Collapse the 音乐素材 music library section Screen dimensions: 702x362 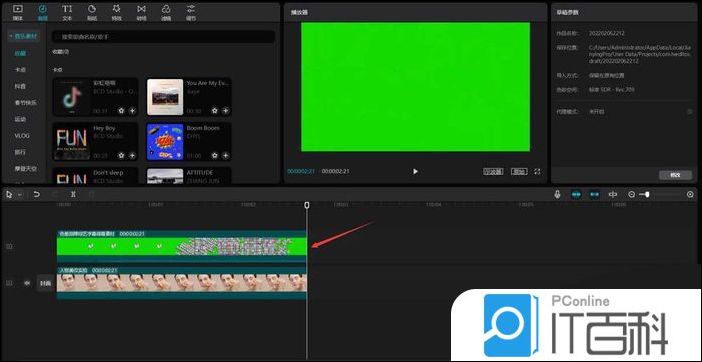point(23,36)
